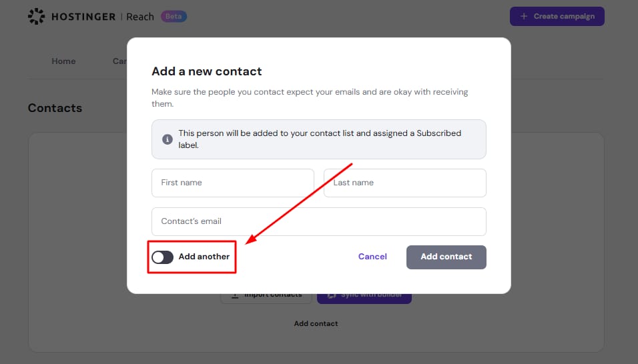The width and height of the screenshot is (638, 364).
Task: Click the gray Add contact button
Action: (446, 257)
